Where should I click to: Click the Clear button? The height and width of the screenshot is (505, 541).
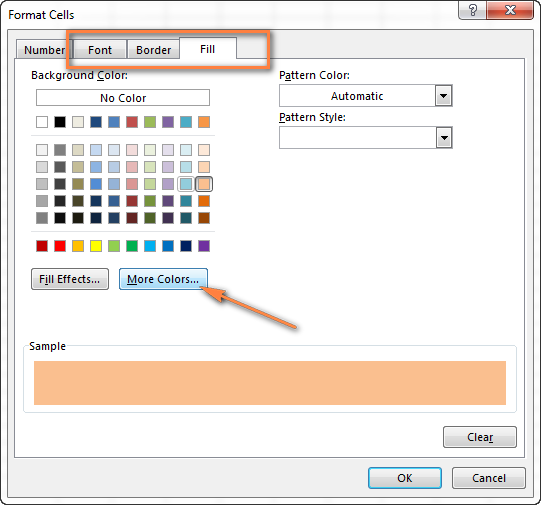pyautogui.click(x=480, y=437)
